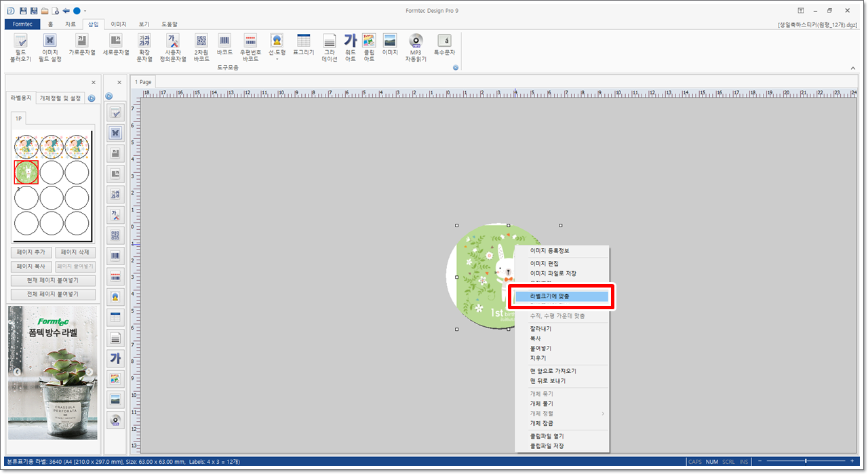Adjust the zoom slider in status bar
868x474 pixels.
(805, 462)
